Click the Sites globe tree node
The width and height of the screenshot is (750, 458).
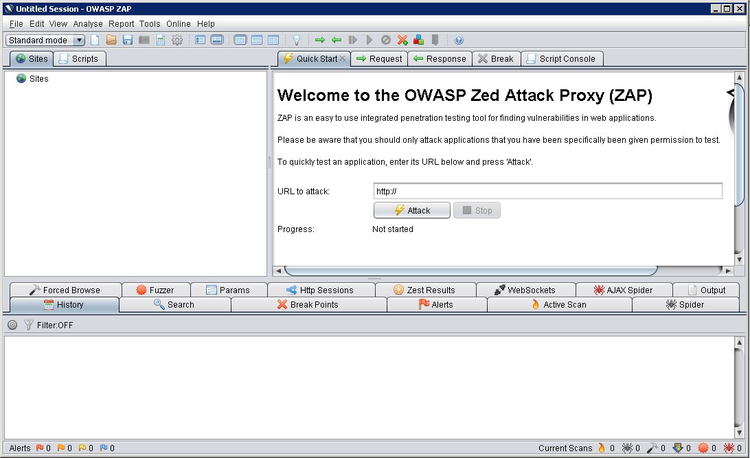coord(32,79)
